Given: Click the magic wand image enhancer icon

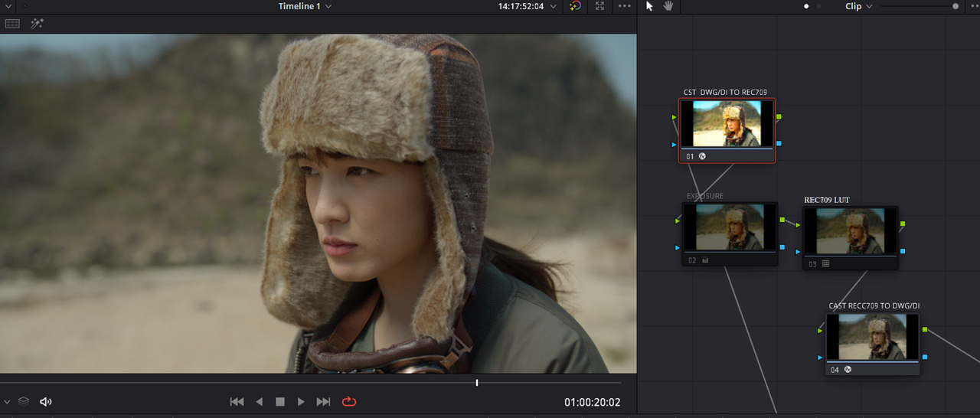Looking at the screenshot, I should [x=37, y=24].
